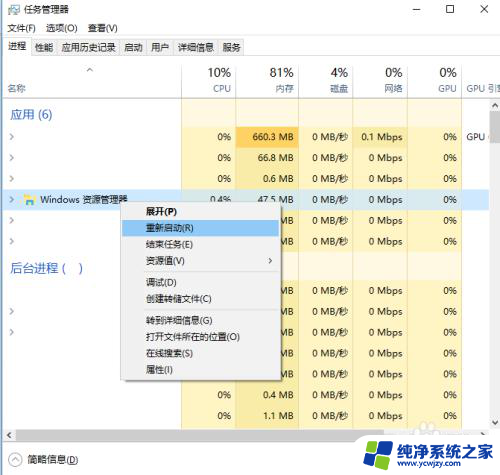Screen dimensions: 500x475
Task: Click the Windows 资源管理器 folder icon
Action: coord(30,200)
